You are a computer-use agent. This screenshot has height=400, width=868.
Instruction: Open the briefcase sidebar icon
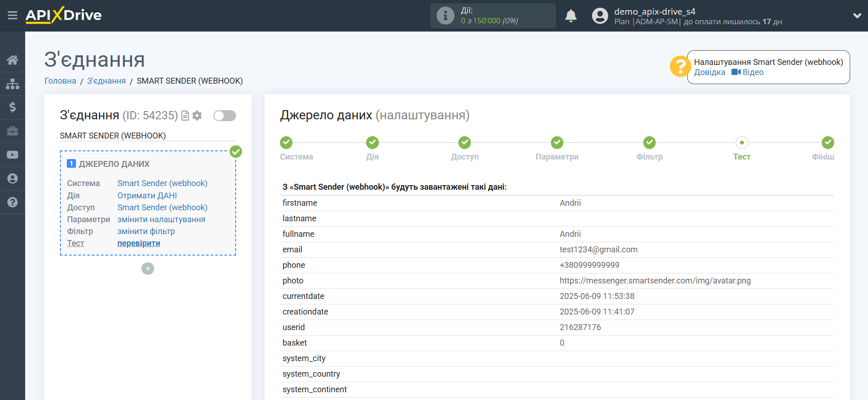click(x=12, y=131)
